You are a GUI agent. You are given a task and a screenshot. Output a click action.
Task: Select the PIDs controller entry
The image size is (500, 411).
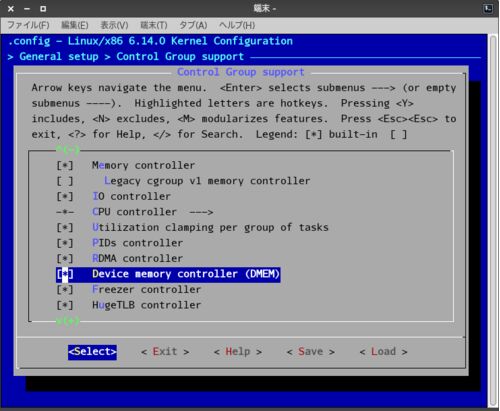pyautogui.click(x=137, y=243)
